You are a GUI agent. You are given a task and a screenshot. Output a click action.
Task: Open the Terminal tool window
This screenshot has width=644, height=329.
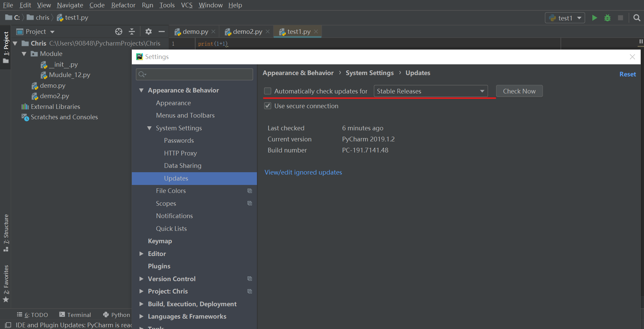75,315
